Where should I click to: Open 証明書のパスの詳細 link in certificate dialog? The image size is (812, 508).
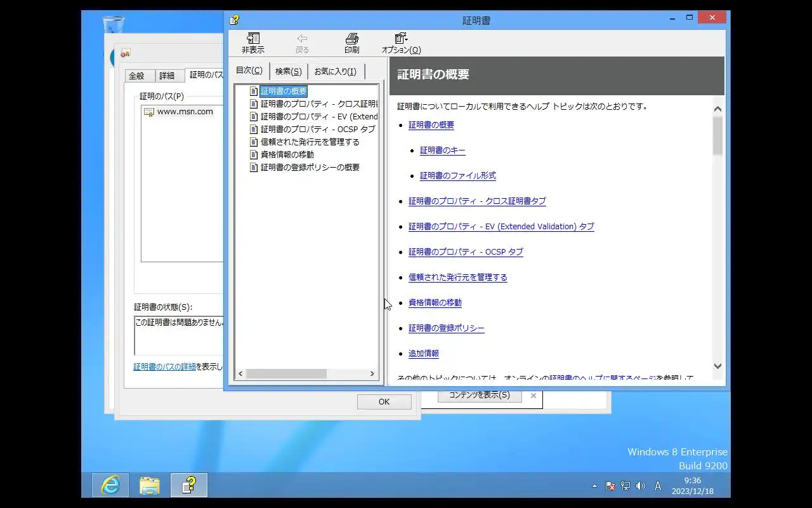point(164,367)
